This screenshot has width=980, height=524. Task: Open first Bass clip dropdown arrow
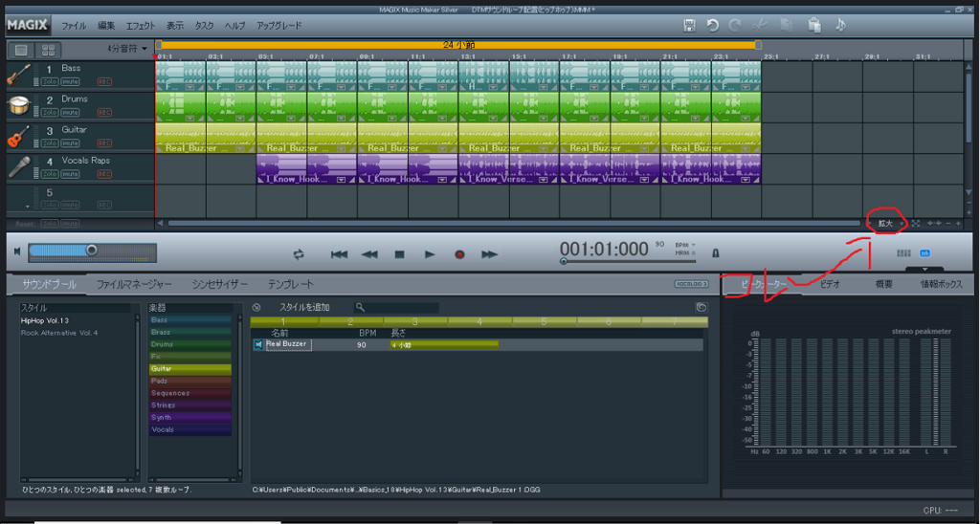tap(190, 87)
